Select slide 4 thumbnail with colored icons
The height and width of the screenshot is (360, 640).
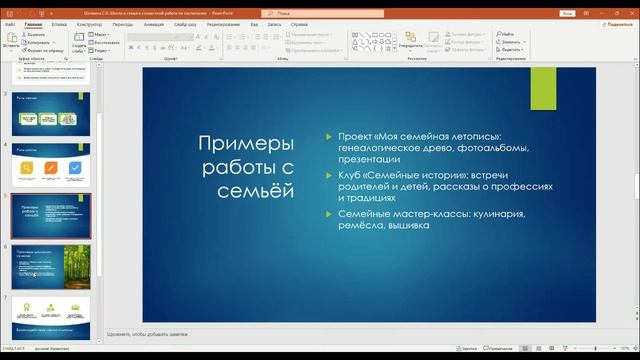pyautogui.click(x=51, y=165)
